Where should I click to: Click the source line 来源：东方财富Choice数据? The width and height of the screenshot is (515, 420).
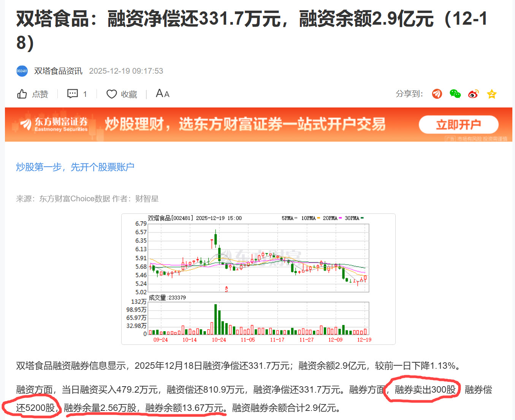click(x=63, y=199)
